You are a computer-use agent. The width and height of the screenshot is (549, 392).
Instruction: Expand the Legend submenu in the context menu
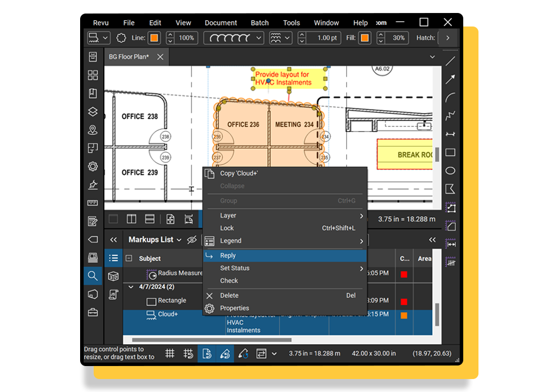pos(361,240)
